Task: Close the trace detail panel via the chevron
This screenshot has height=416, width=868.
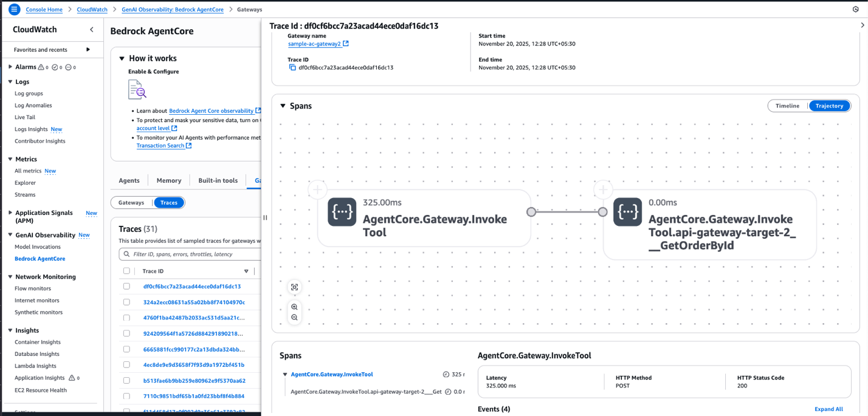Action: [862, 26]
